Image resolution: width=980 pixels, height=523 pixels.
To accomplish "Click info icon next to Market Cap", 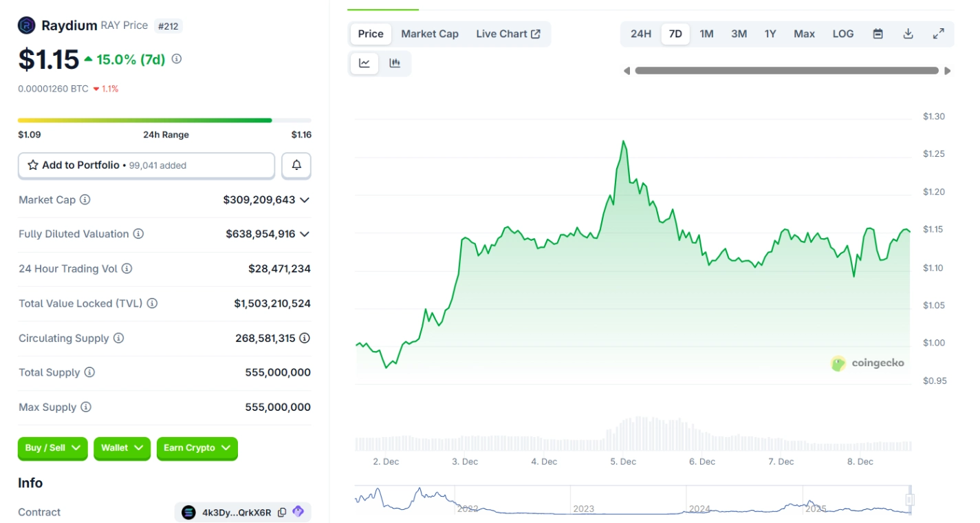I will [85, 200].
